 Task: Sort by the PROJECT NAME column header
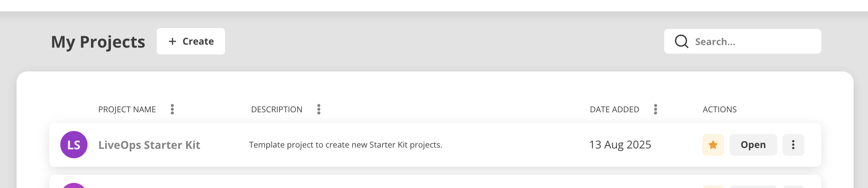pyautogui.click(x=127, y=109)
